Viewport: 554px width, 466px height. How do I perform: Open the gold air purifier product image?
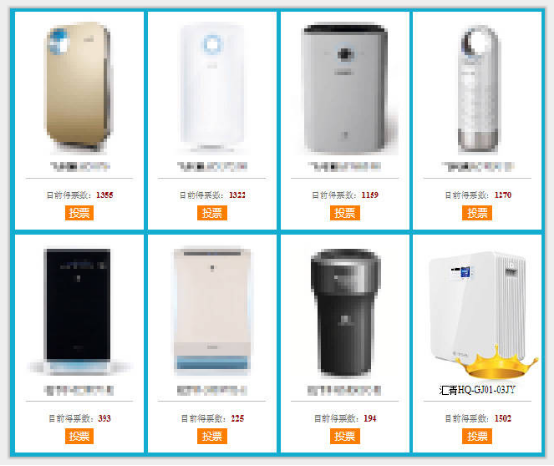tap(78, 88)
